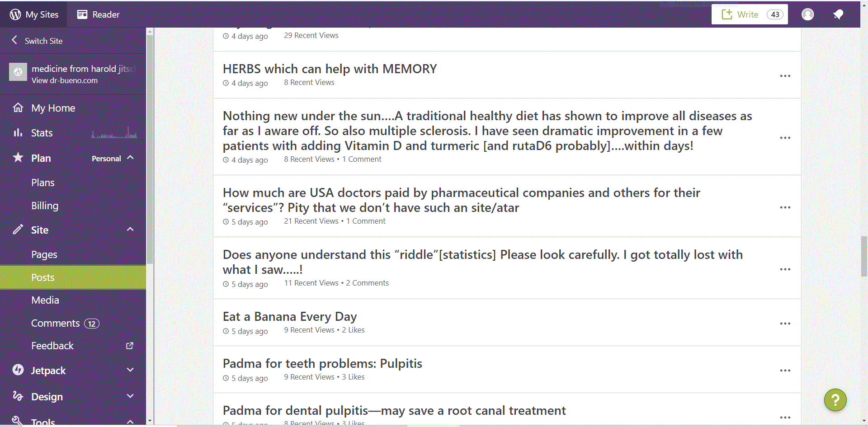868x427 pixels.
Task: Open options for HERBS MEMORY post
Action: click(785, 76)
